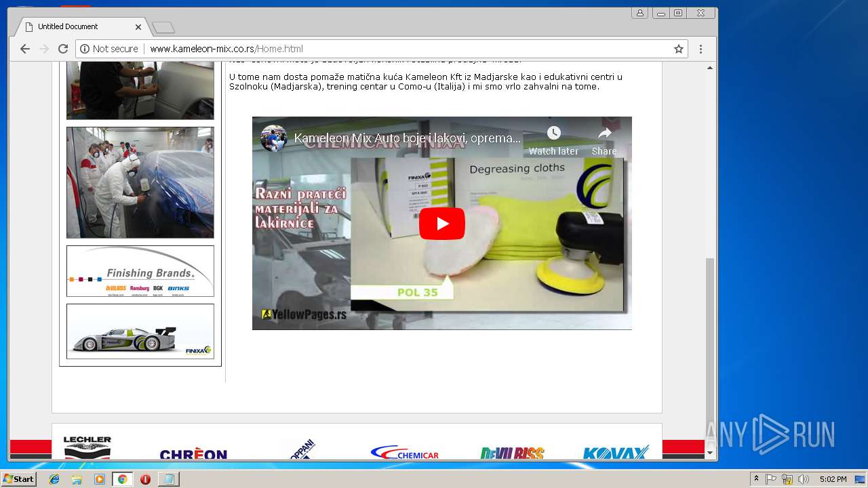868x488 pixels.
Task: Open the Windows Start menu
Action: [x=18, y=479]
